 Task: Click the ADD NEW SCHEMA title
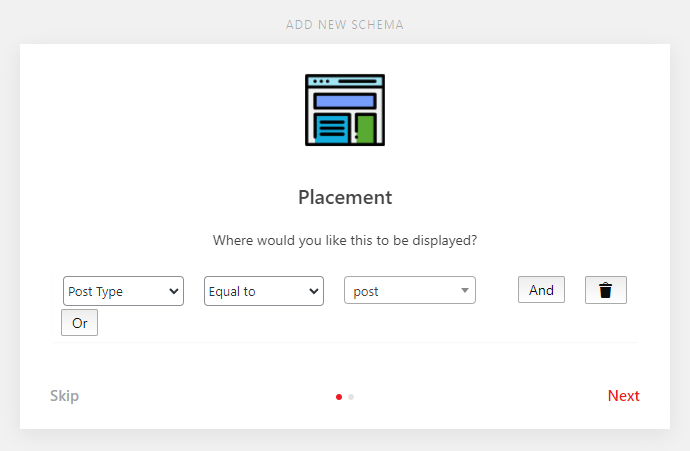point(345,24)
